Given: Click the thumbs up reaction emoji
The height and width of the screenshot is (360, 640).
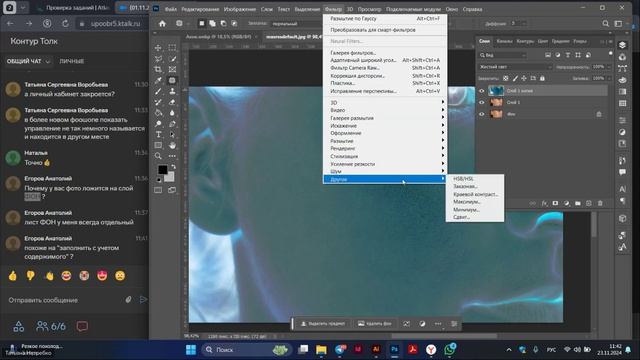Looking at the screenshot, I should pyautogui.click(x=13, y=276).
